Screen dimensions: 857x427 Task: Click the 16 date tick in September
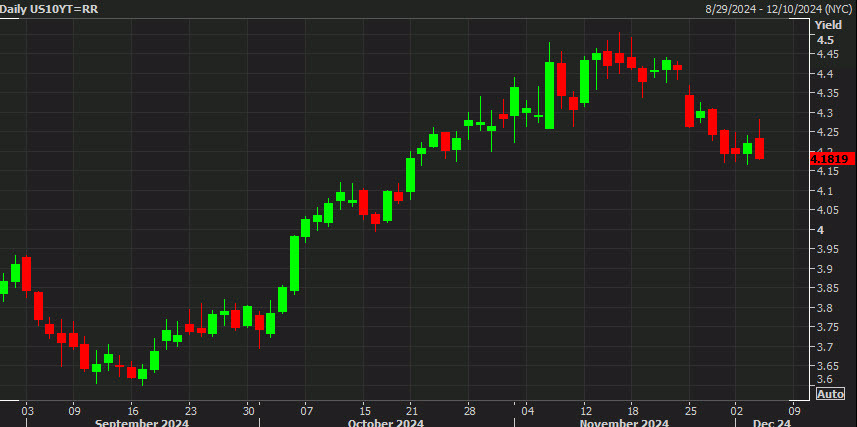point(132,410)
